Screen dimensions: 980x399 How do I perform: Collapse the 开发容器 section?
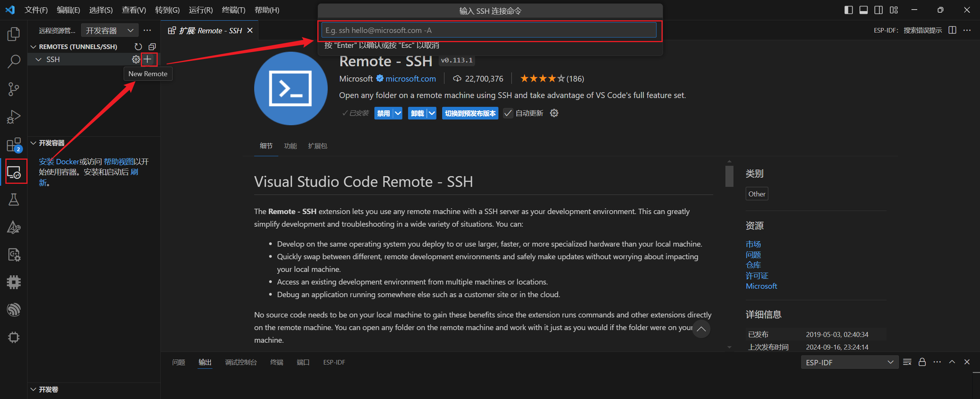[x=34, y=143]
